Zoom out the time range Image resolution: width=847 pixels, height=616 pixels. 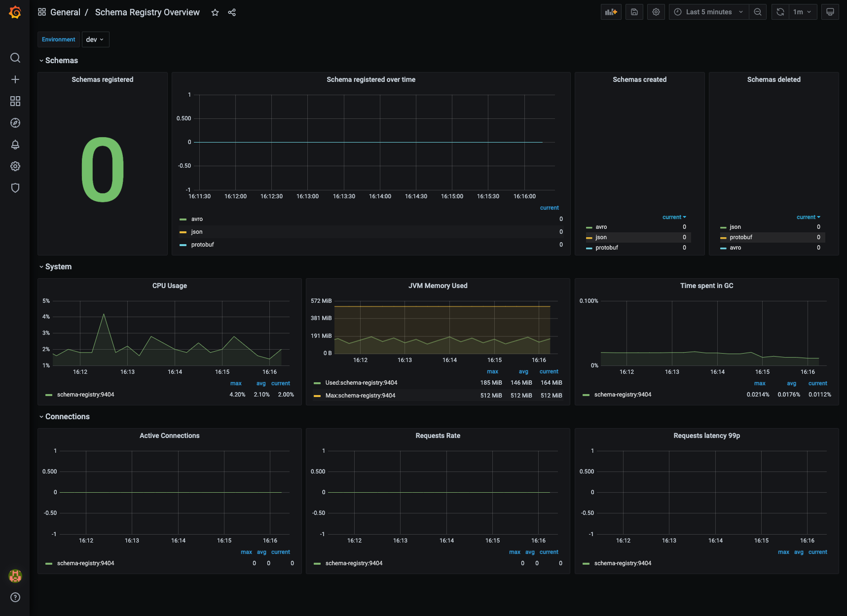[758, 12]
